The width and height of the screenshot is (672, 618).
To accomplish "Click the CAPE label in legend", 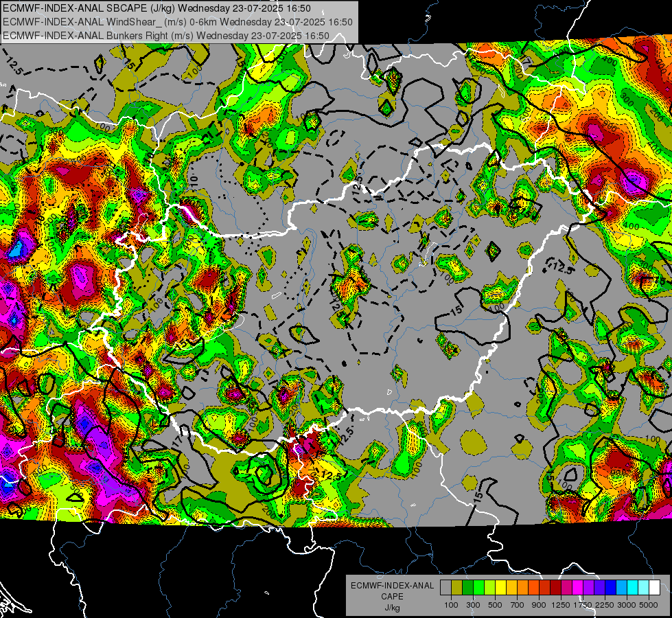I will pyautogui.click(x=392, y=596).
